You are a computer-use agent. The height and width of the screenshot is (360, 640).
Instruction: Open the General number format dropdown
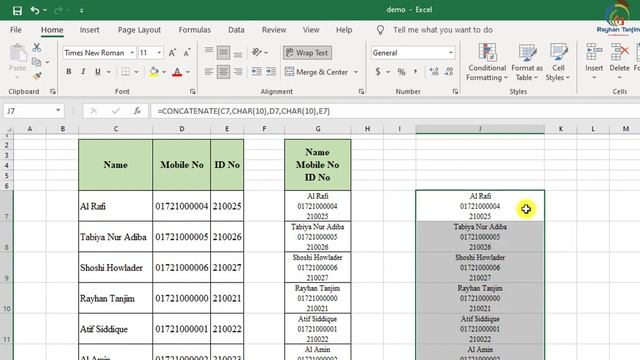451,53
